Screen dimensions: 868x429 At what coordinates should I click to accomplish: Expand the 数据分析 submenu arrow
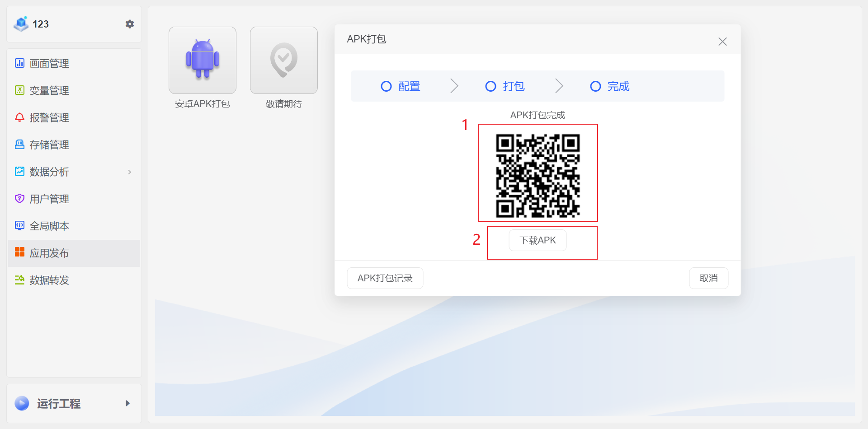click(130, 172)
